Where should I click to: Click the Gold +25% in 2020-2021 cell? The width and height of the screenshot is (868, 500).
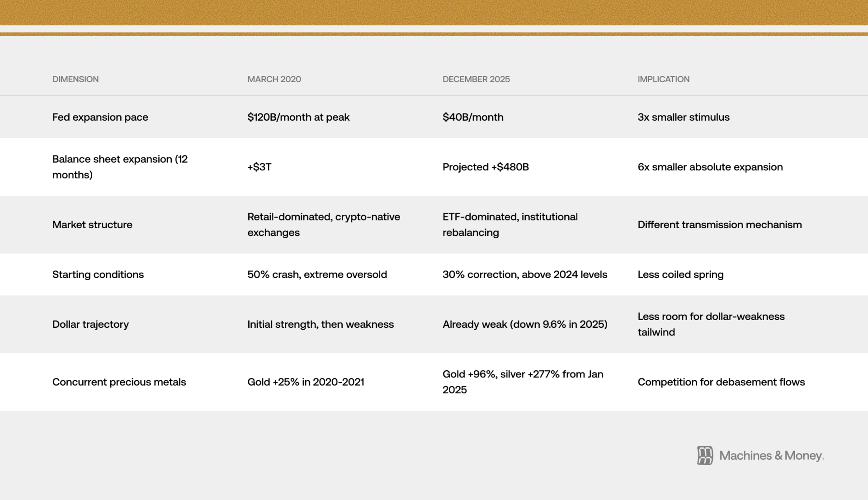[x=305, y=382]
